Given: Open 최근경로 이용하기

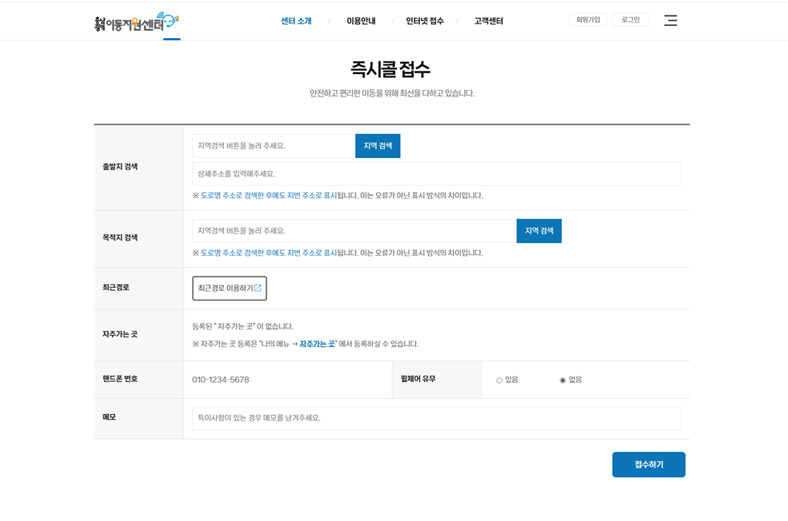Looking at the screenshot, I should click(229, 288).
